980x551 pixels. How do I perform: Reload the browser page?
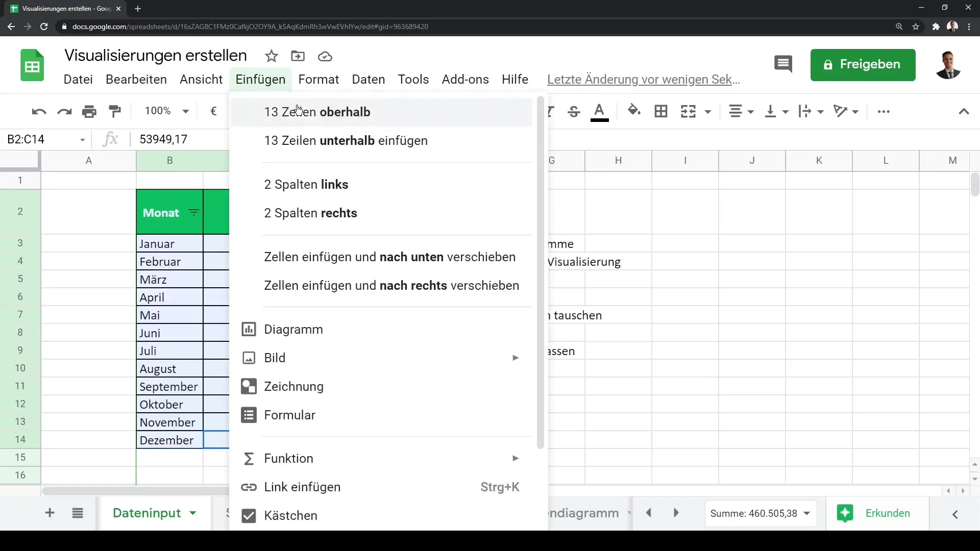coord(44,27)
